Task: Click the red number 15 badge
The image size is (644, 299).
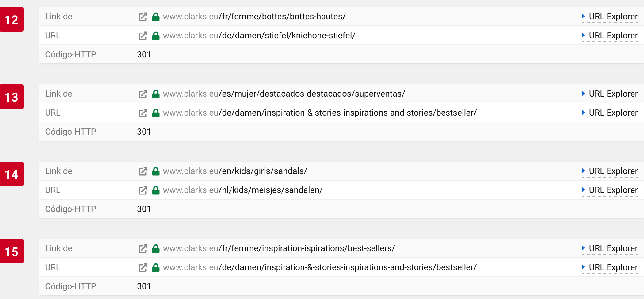Action: click(x=12, y=251)
